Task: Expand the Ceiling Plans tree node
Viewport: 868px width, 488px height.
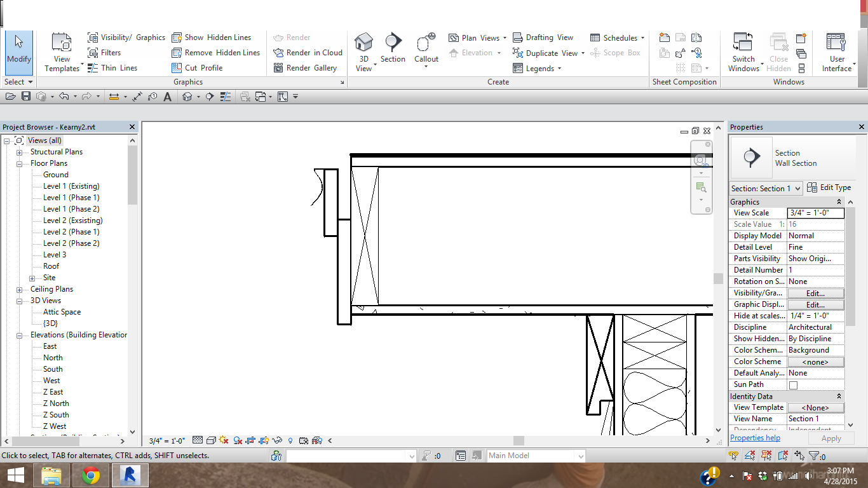Action: tap(19, 290)
